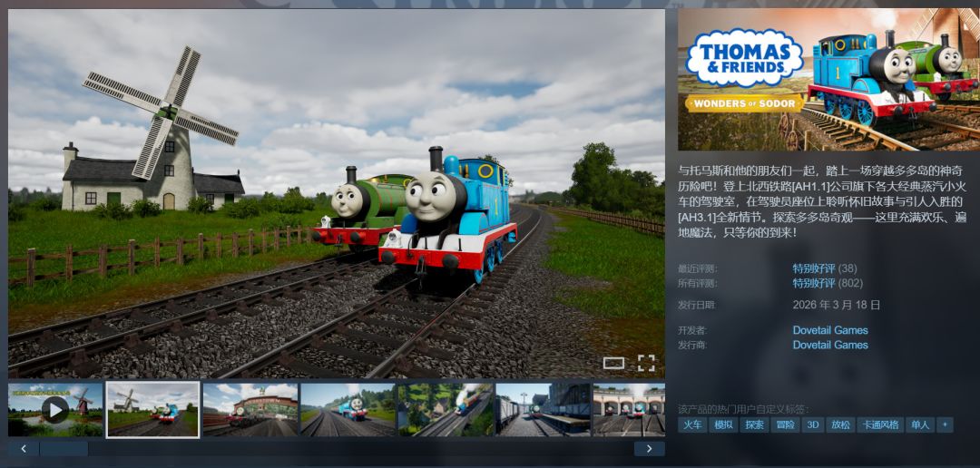Select the engine sheds roundhouse thumbnail

[x=629, y=410]
